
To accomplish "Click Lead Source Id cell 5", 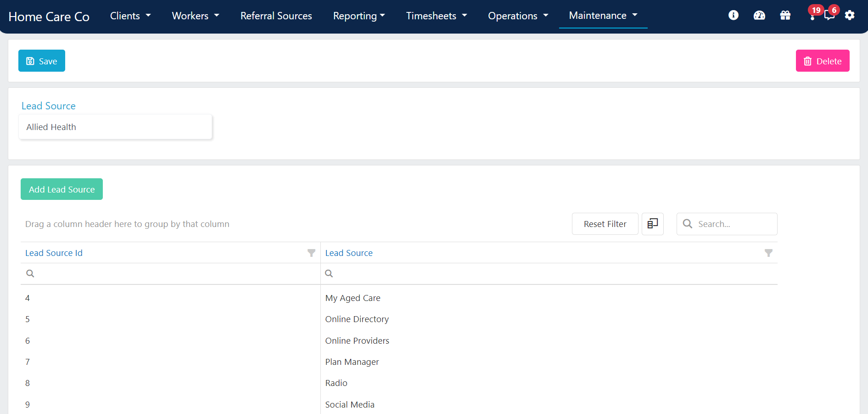I will point(170,319).
